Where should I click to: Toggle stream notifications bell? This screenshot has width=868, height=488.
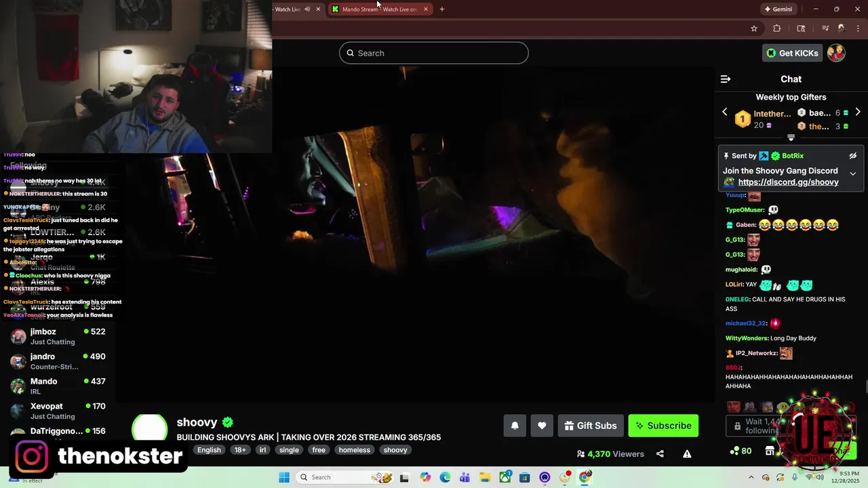point(515,426)
